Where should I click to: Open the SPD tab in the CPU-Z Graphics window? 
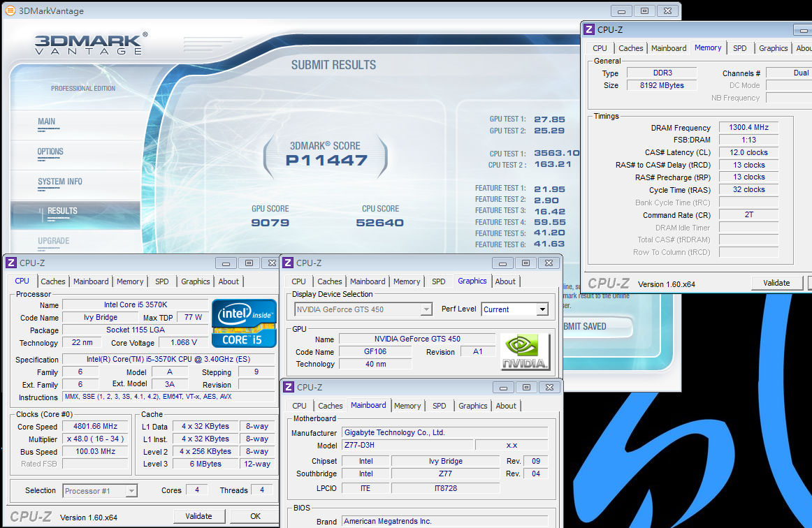pyautogui.click(x=439, y=281)
